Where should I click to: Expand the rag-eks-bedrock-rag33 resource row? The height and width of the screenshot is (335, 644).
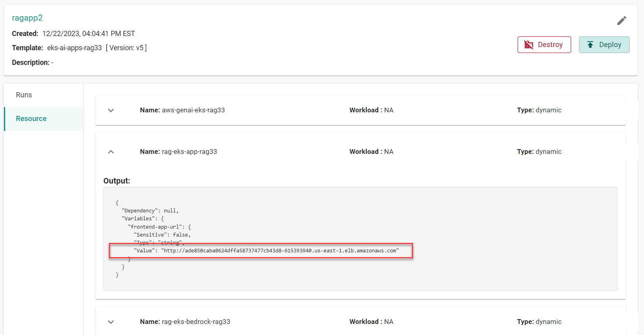coord(111,322)
